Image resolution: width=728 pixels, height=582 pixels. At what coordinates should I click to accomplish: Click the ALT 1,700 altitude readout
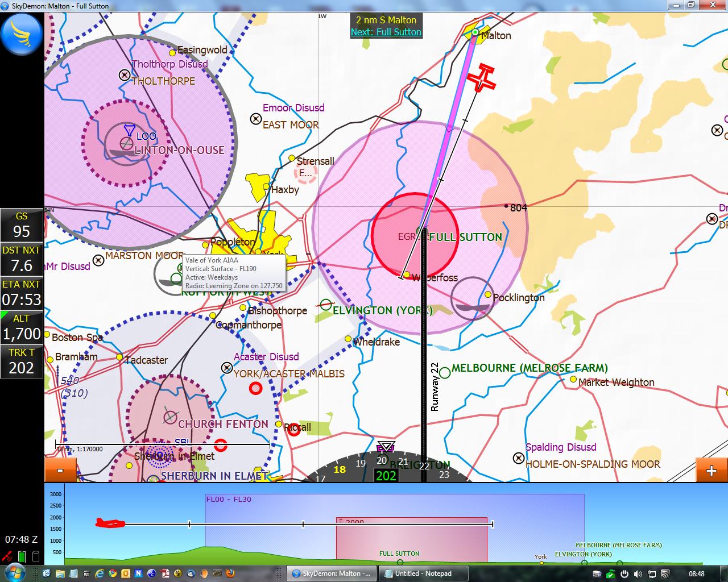tap(22, 327)
